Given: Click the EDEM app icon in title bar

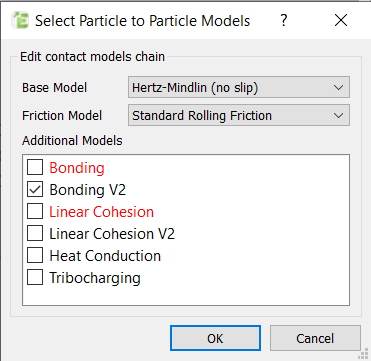Looking at the screenshot, I should [20, 21].
